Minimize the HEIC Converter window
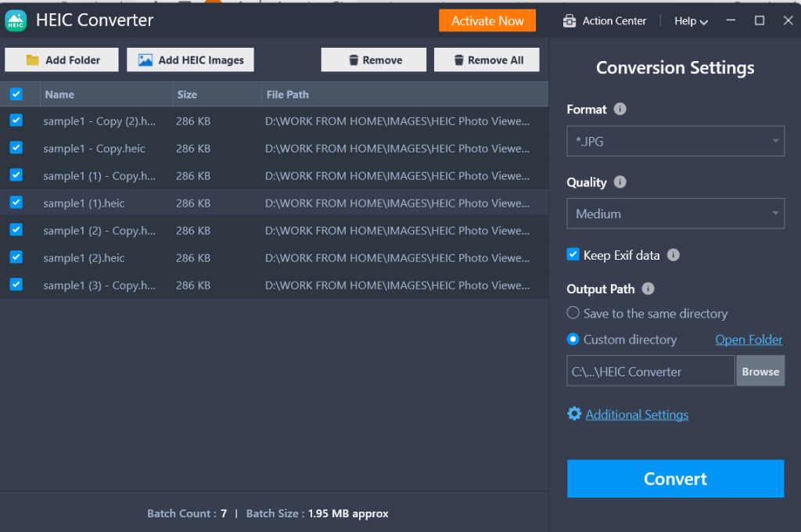 click(731, 20)
